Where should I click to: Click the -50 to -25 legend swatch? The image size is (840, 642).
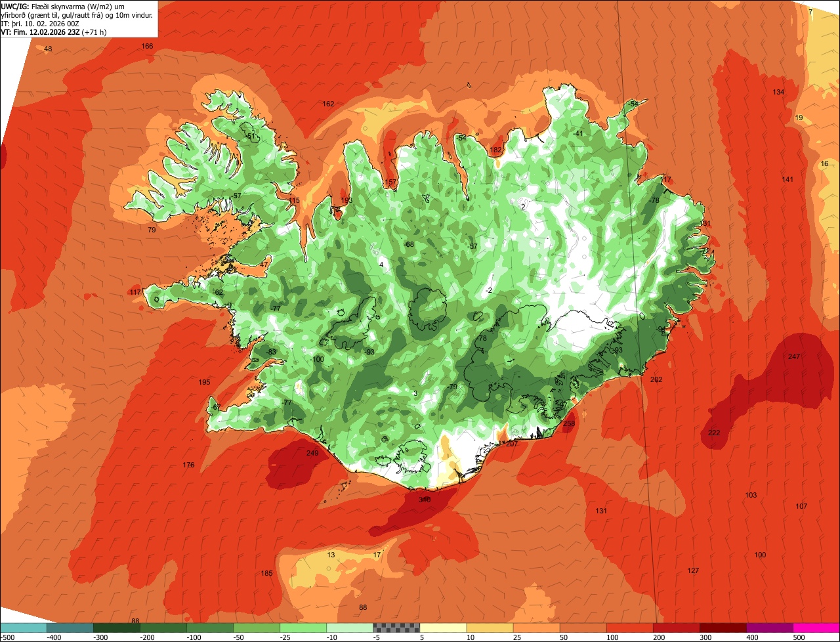[x=257, y=628]
